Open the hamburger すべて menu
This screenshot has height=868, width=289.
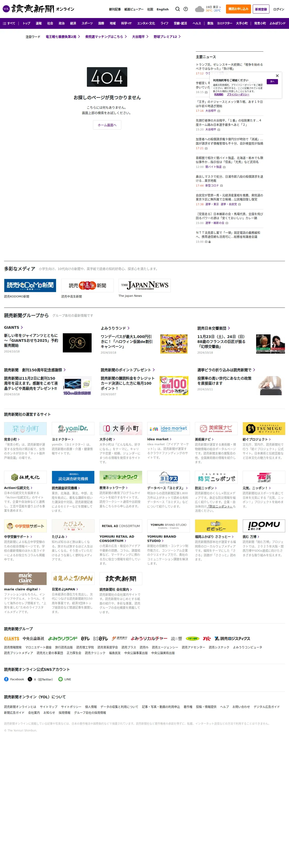pos(9,23)
